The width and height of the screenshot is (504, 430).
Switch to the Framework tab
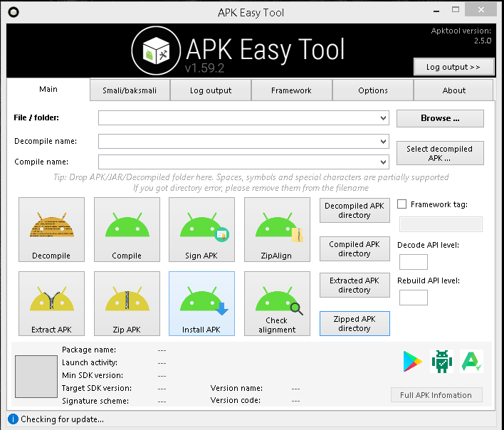point(291,90)
